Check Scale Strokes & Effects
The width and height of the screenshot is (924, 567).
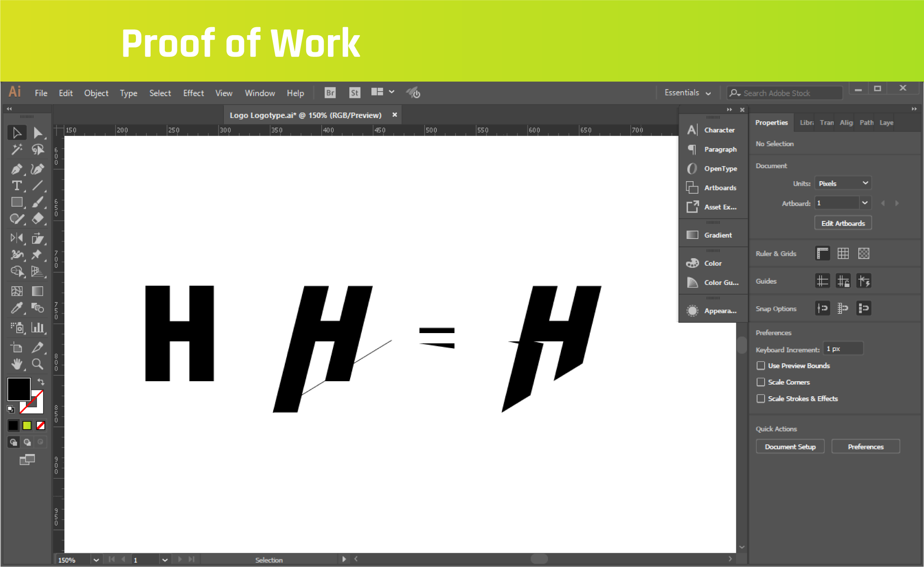point(761,399)
